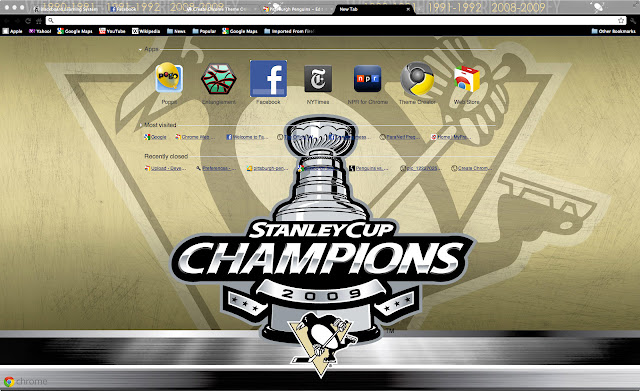The image size is (640, 391).
Task: Open the ParaNet most visited link
Action: coord(400,137)
